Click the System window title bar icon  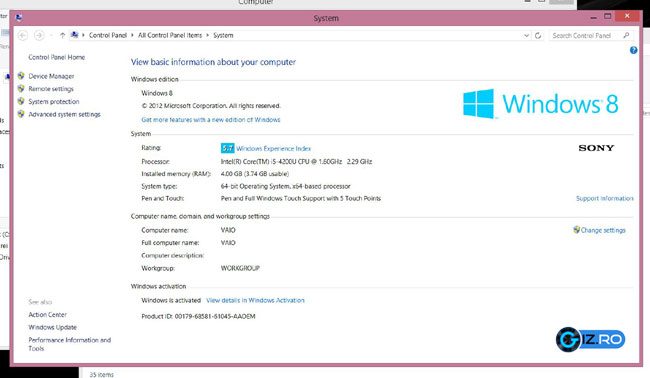19,17
